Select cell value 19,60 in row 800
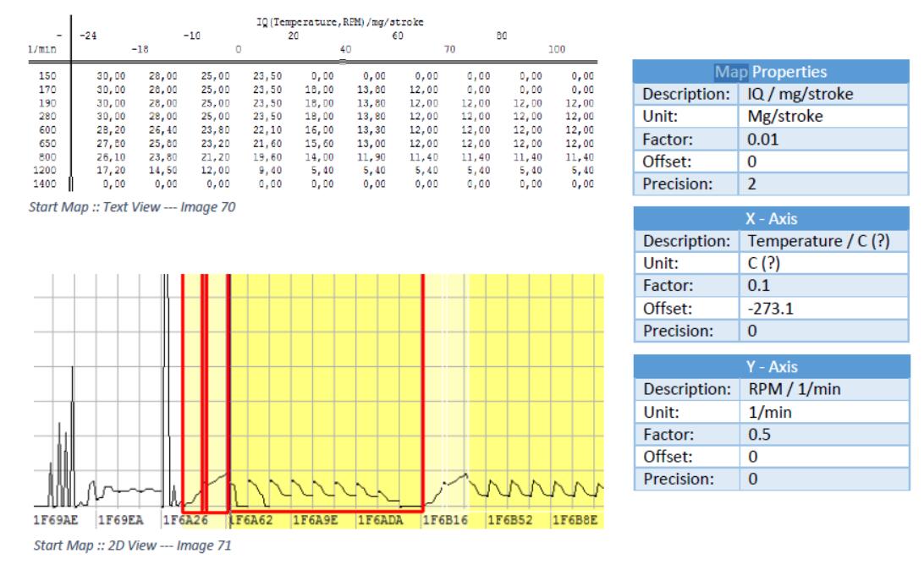This screenshot has height=581, width=924. tap(267, 156)
